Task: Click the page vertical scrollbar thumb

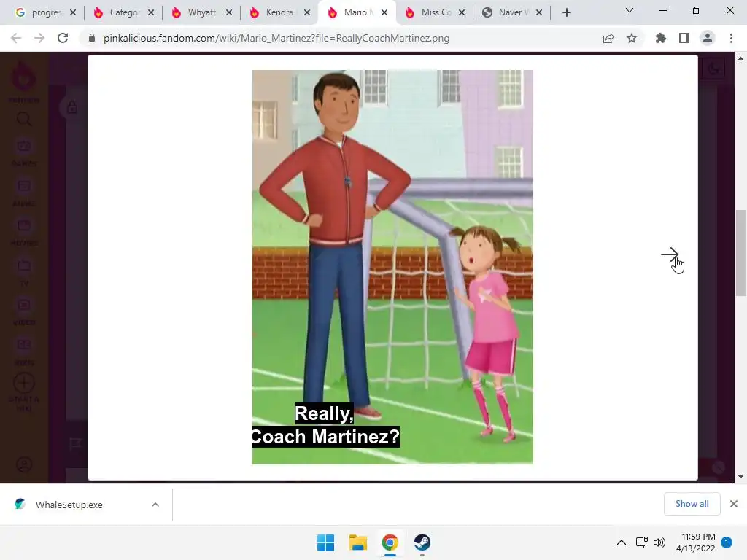Action: pyautogui.click(x=740, y=252)
